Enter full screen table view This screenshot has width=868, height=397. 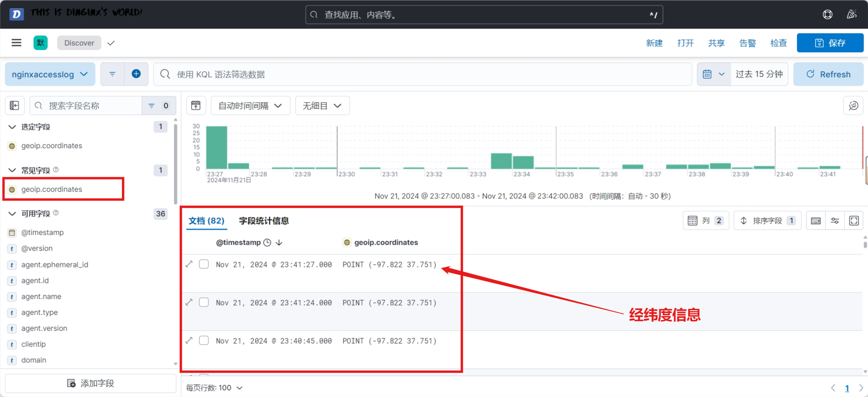point(854,220)
